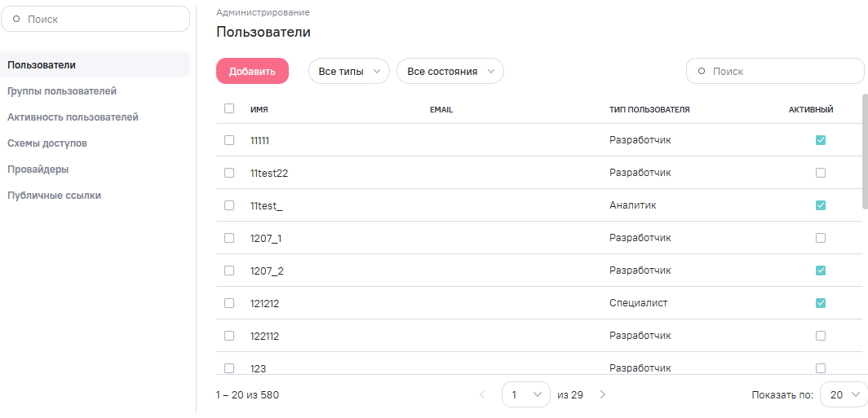Toggle the active checkbox for user 11test22
The height and width of the screenshot is (418, 868).
(821, 173)
